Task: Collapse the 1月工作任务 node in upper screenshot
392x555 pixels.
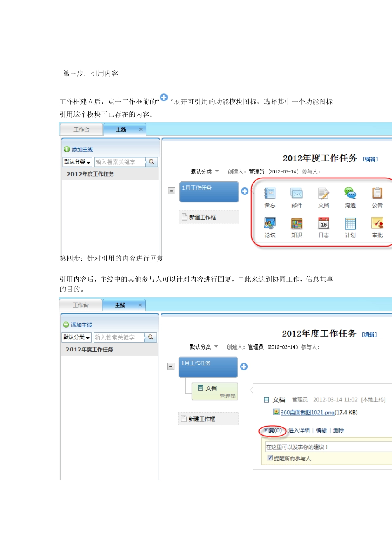Action: [172, 191]
